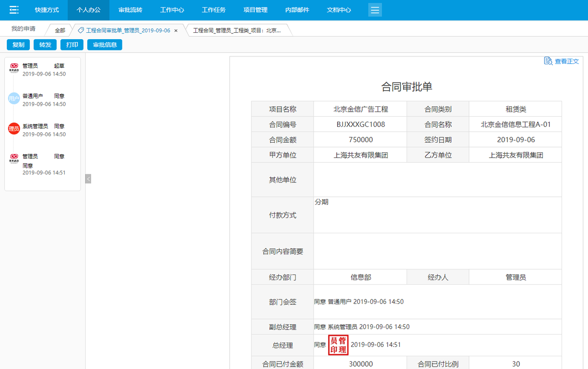Switch to 审批流转 menu
Screen dimensions: 588x369
[129, 9]
